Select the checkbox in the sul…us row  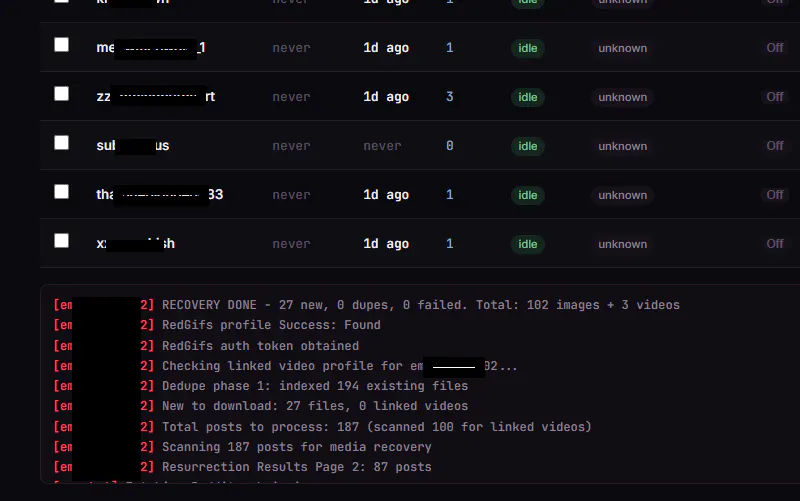(x=61, y=143)
